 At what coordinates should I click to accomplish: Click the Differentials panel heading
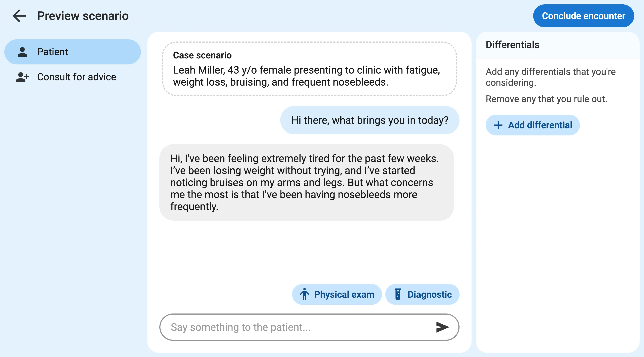(x=512, y=45)
